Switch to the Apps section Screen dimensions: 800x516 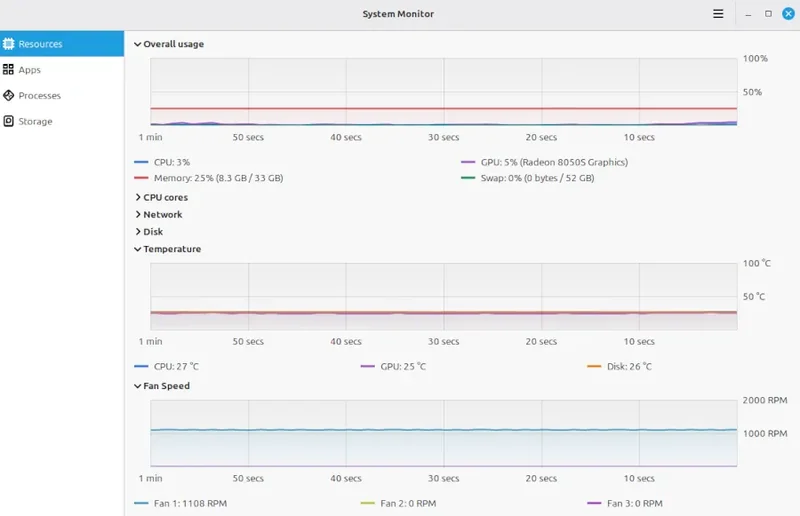point(62,69)
